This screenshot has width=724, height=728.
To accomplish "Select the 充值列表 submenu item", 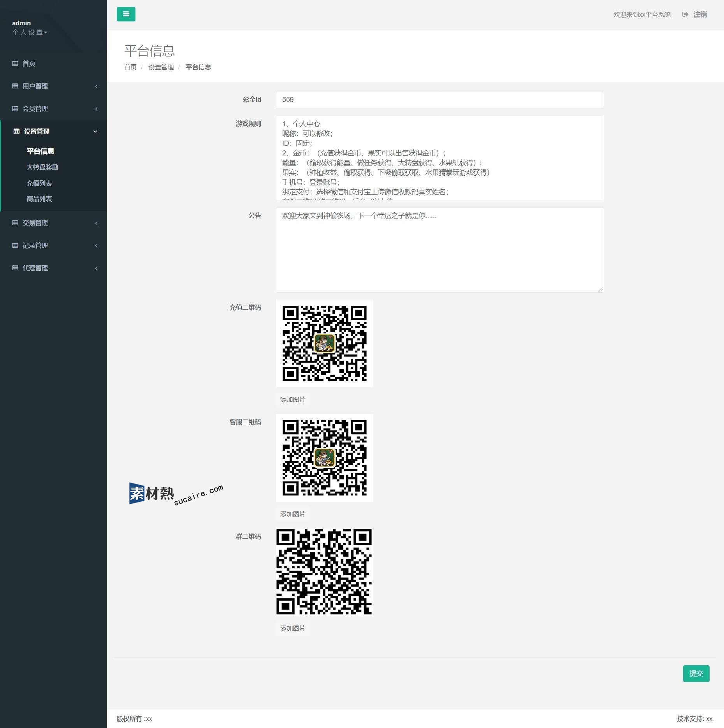I will 39,183.
